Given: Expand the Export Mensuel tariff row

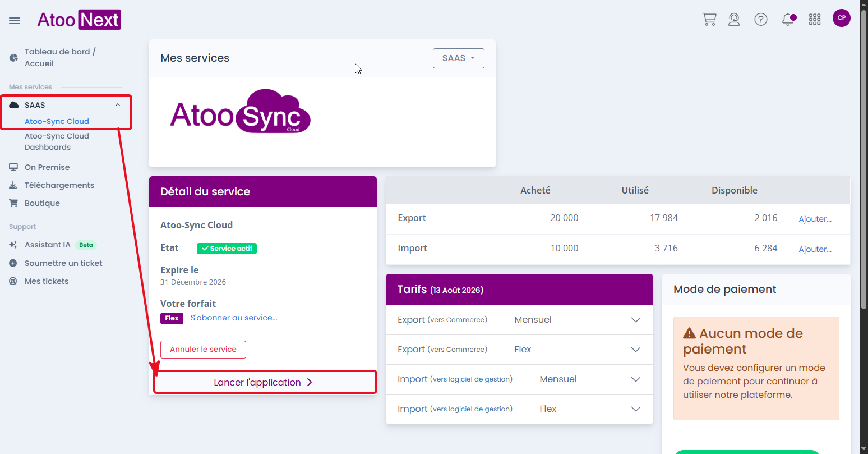Looking at the screenshot, I should 519,320.
